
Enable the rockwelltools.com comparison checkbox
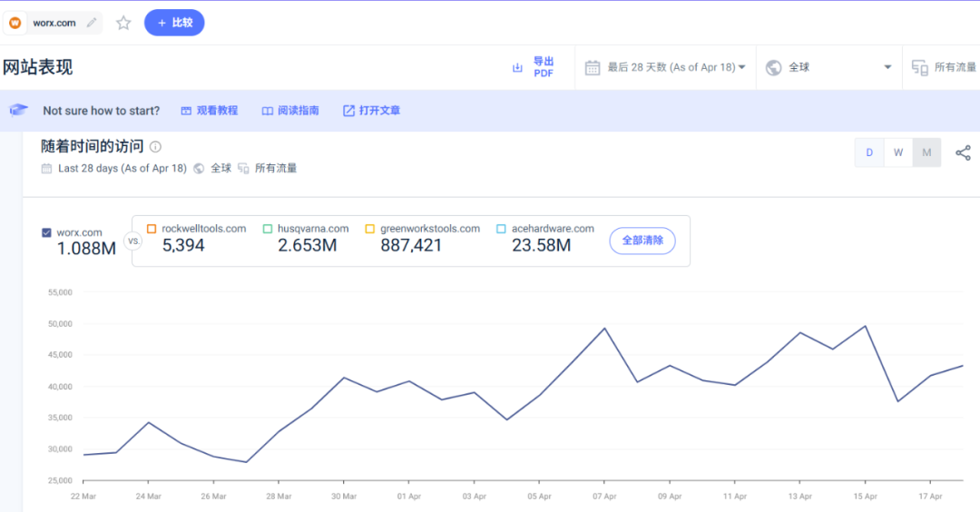[x=152, y=229]
